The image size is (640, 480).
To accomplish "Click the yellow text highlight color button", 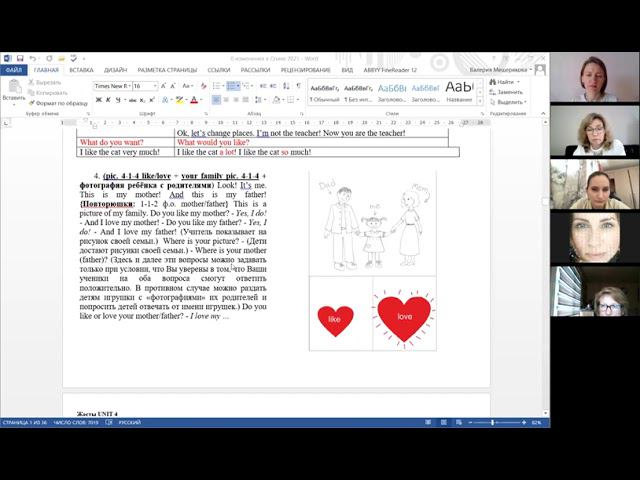I will pos(179,100).
